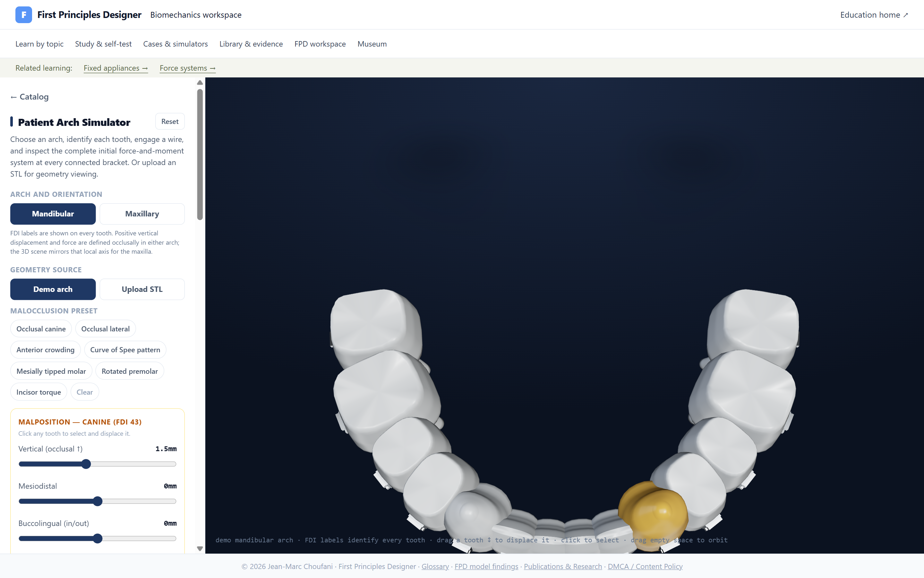The height and width of the screenshot is (578, 924).
Task: Open the Glossary footer link
Action: [435, 566]
